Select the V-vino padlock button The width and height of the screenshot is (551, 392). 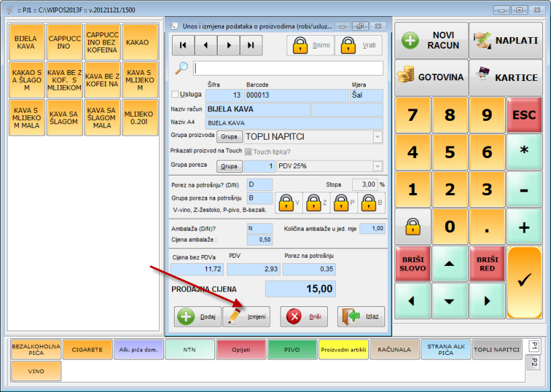288,202
